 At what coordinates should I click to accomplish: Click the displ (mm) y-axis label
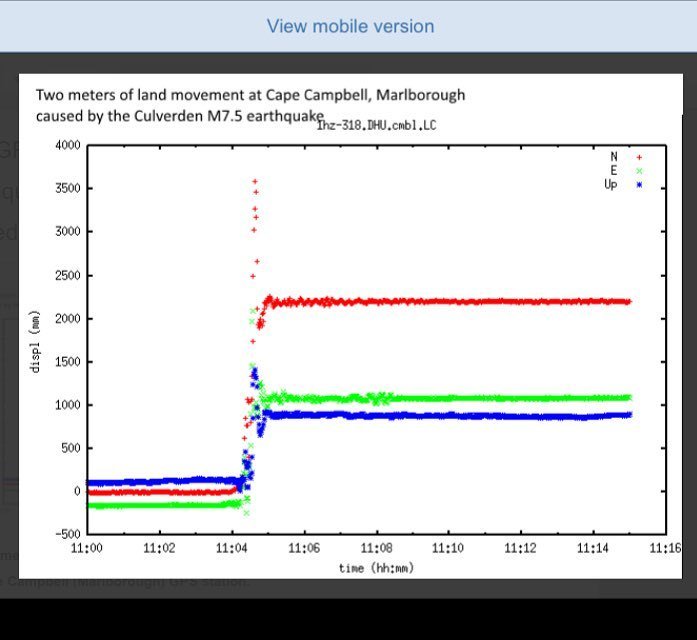click(x=35, y=340)
